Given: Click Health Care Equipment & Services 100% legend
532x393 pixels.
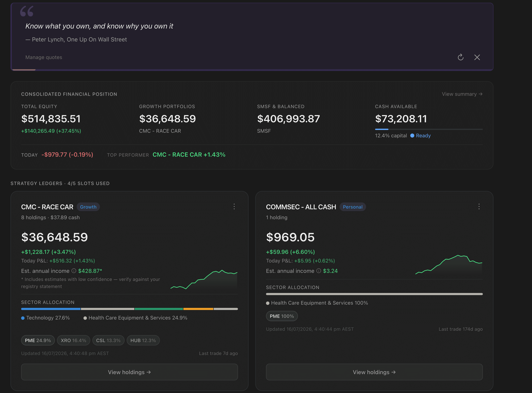Looking at the screenshot, I should [x=317, y=303].
